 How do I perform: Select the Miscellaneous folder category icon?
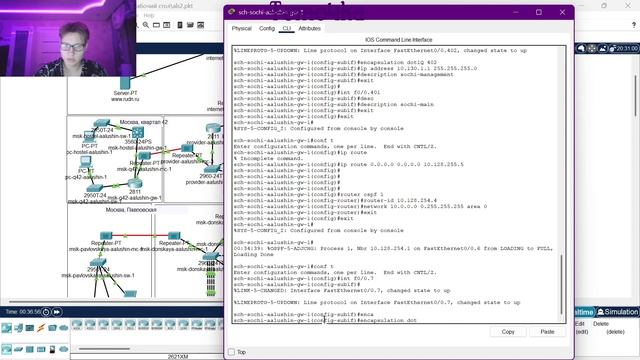click(x=52, y=327)
